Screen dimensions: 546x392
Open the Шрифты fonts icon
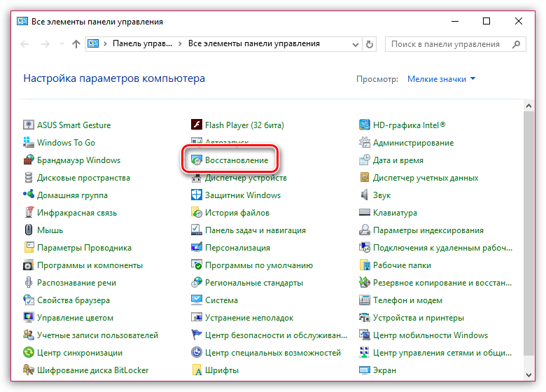[197, 370]
